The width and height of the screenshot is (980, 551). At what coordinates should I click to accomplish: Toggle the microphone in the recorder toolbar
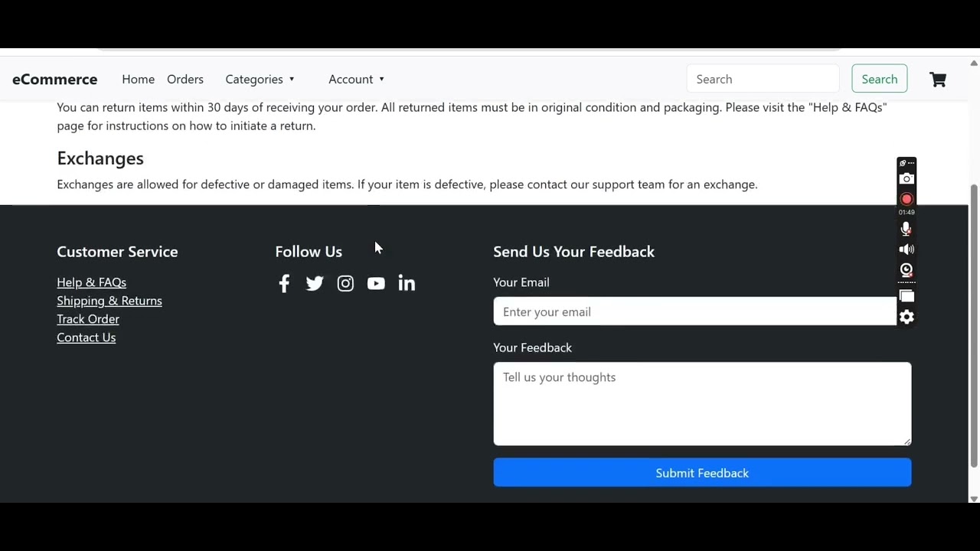(906, 229)
